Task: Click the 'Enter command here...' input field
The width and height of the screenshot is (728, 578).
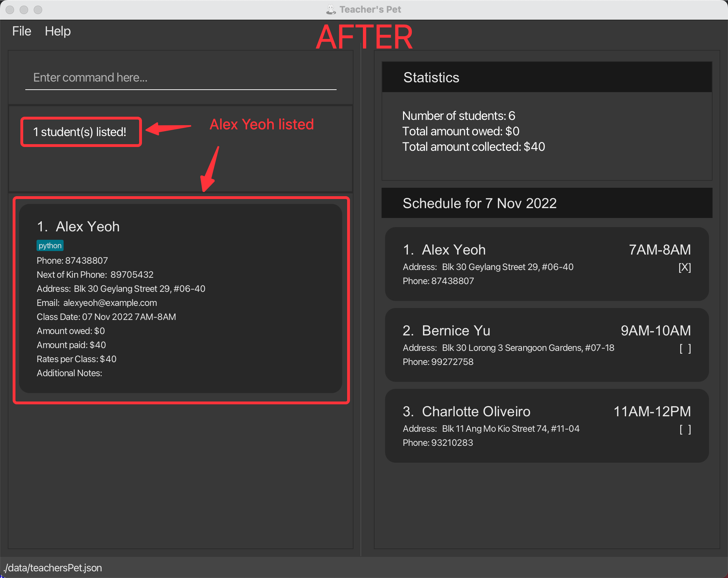Action: coord(181,78)
